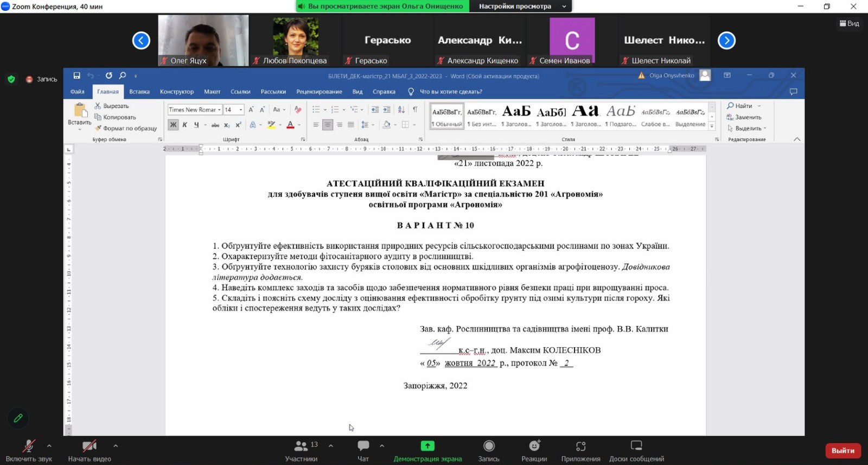Image resolution: width=868 pixels, height=465 pixels.
Task: Justify text alignment
Action: (351, 125)
